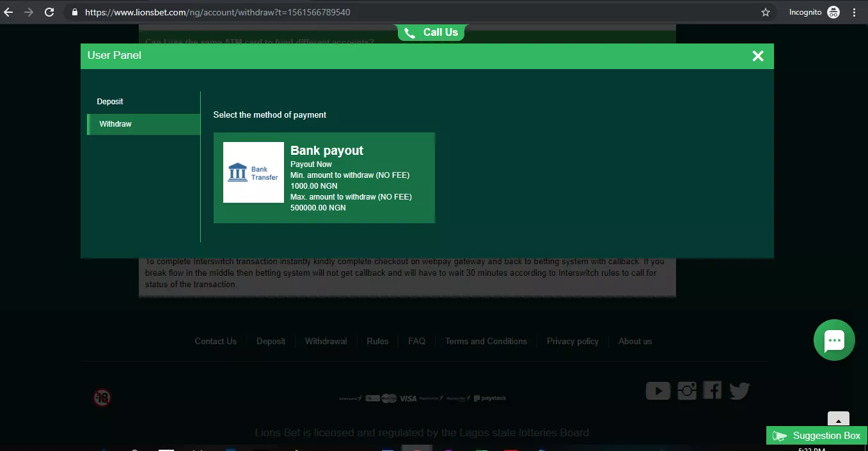Open the YouTube channel icon
This screenshot has height=451, width=868.
click(x=658, y=390)
